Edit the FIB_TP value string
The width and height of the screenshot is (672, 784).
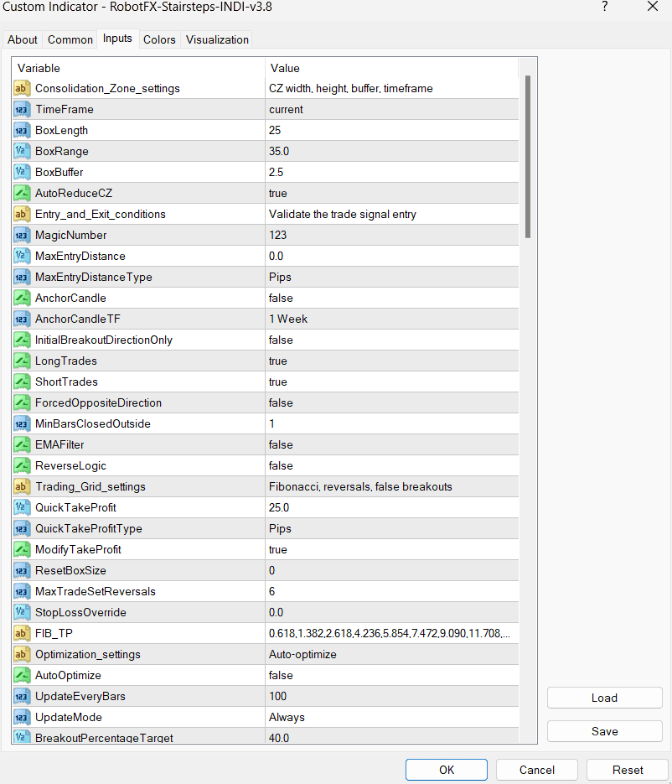click(392, 634)
